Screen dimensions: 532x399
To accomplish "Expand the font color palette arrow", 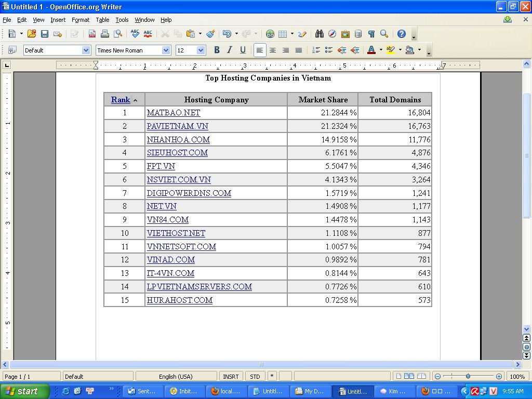I will click(x=381, y=50).
